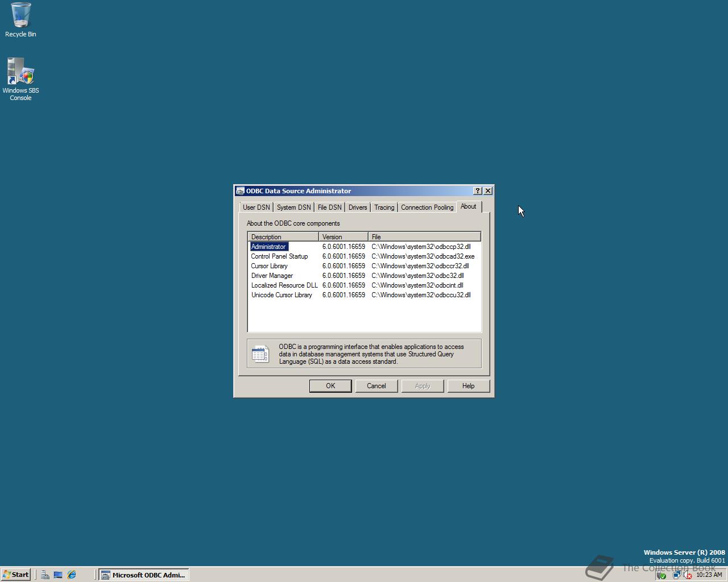Sort by the Version column header
This screenshot has width=728, height=582.
[x=344, y=236]
